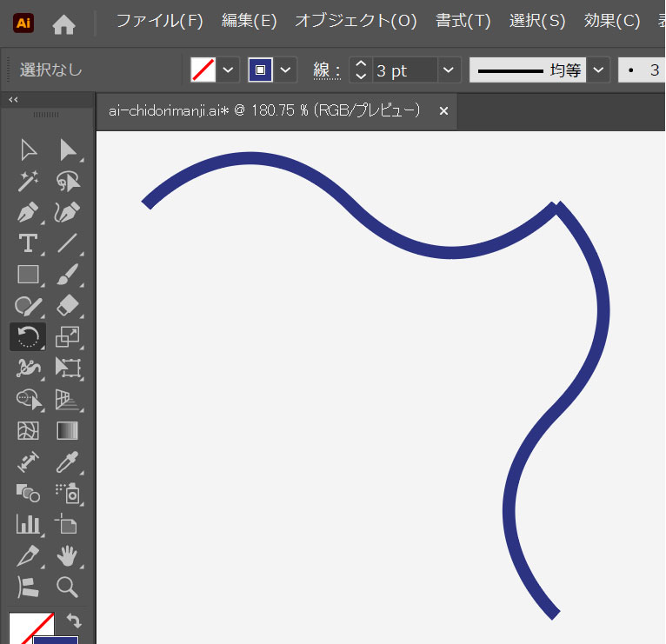Click the fill color swatch in control bar
This screenshot has height=644, width=666.
pyautogui.click(x=203, y=70)
